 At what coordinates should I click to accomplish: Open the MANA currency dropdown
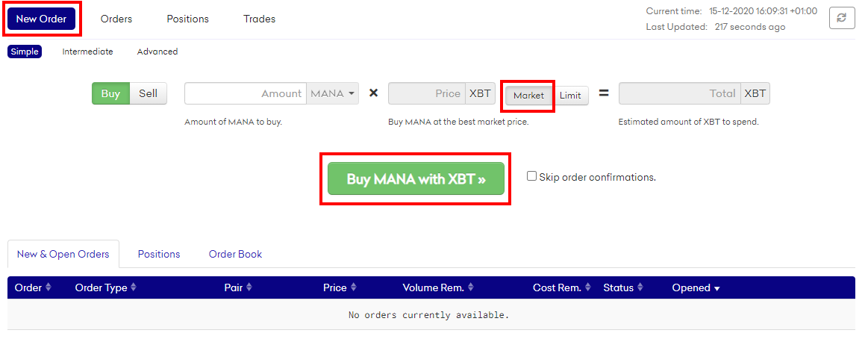[x=333, y=93]
